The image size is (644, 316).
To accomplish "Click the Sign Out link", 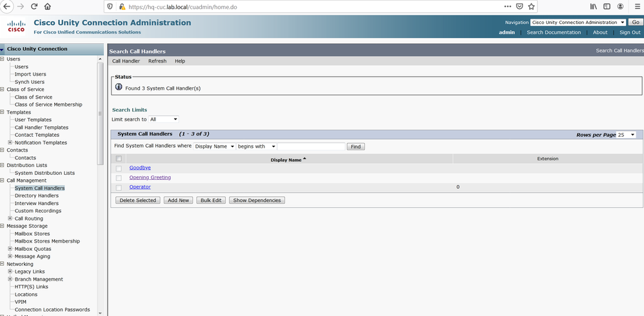I will tap(630, 32).
